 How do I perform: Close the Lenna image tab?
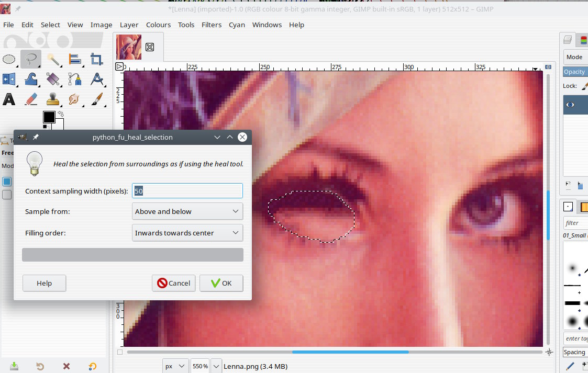coord(150,47)
